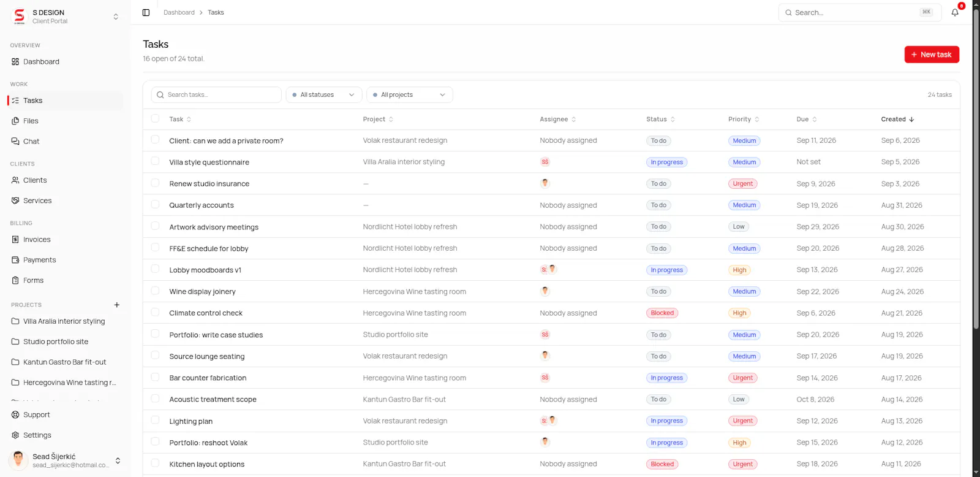This screenshot has height=477, width=980.
Task: Click the Support lifebuoy icon
Action: pyautogui.click(x=15, y=415)
